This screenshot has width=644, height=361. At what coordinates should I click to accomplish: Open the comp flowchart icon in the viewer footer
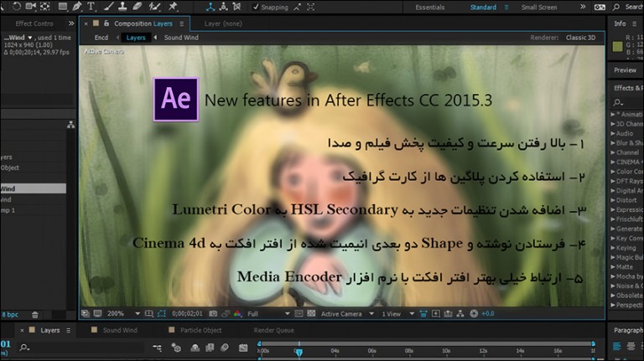click(x=460, y=314)
